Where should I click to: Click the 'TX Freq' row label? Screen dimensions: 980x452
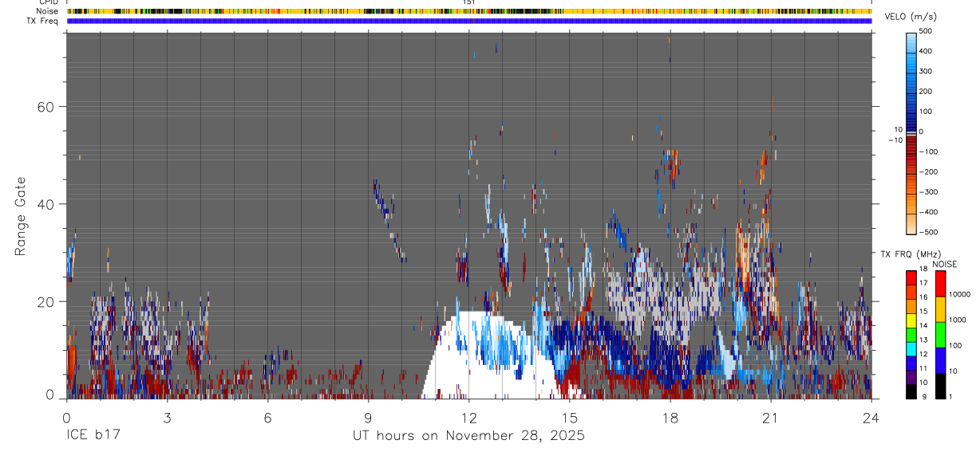43,21
